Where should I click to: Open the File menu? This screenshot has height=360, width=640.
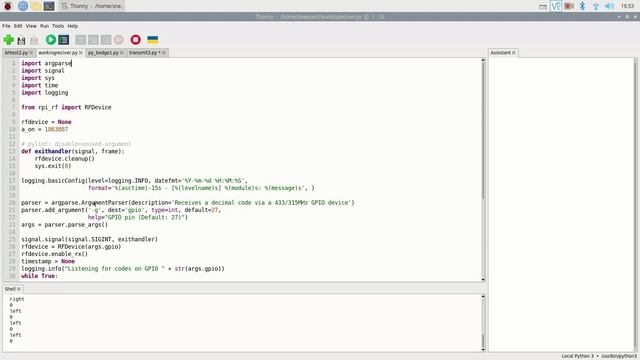click(6, 26)
